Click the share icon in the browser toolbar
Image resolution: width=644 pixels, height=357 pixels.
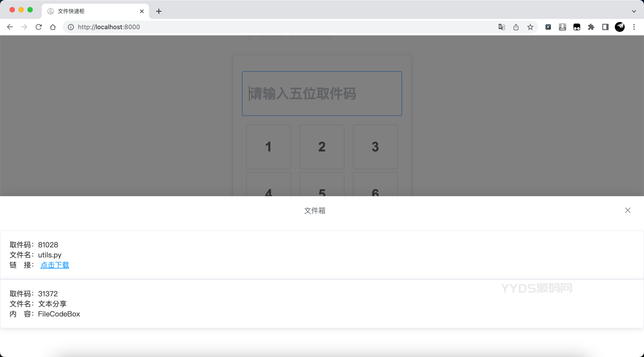tap(516, 27)
